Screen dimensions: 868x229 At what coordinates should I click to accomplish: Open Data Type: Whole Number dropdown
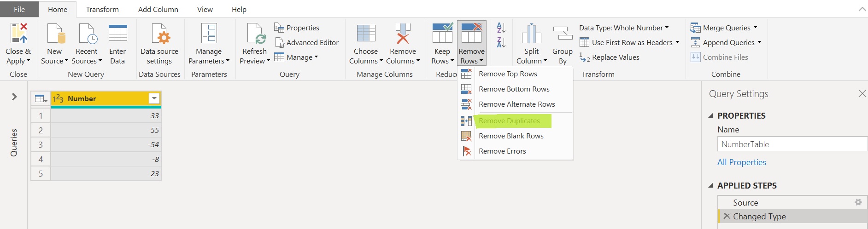[624, 28]
